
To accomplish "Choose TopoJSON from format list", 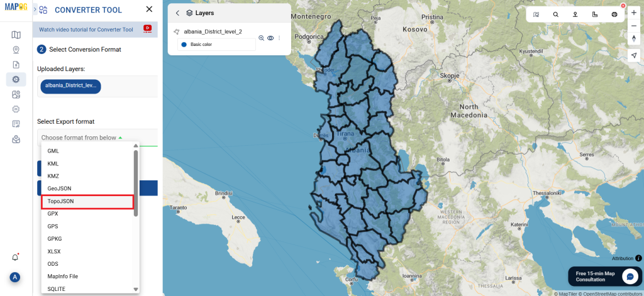I will [x=88, y=201].
